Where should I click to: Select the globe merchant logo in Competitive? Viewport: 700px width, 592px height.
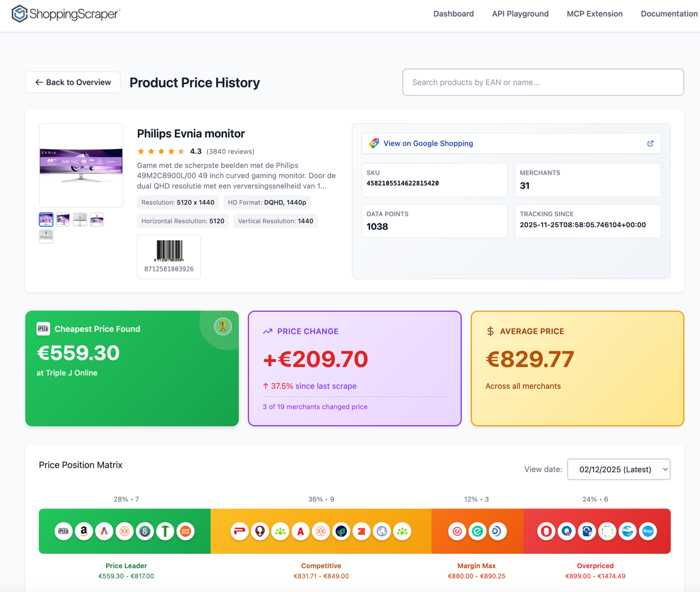(x=382, y=531)
